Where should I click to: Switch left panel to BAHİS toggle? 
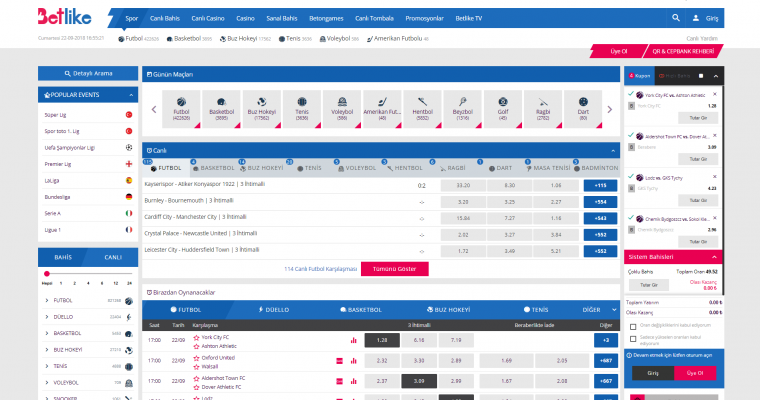(63, 257)
